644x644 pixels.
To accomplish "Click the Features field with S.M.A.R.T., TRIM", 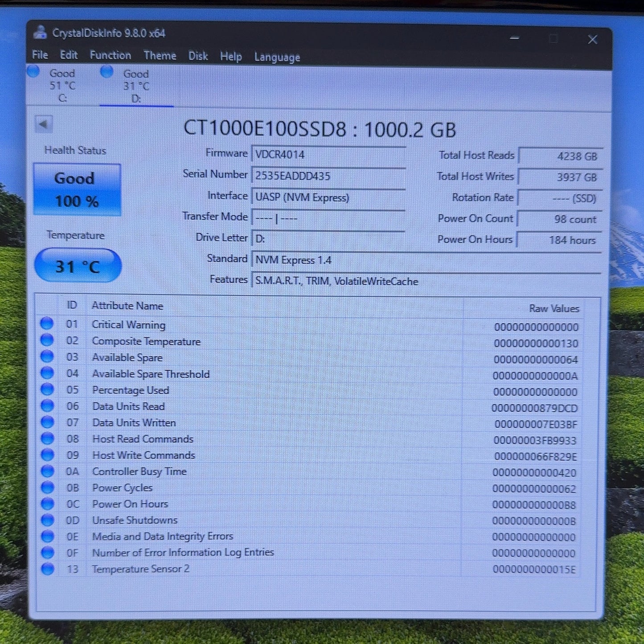I will coord(427,281).
